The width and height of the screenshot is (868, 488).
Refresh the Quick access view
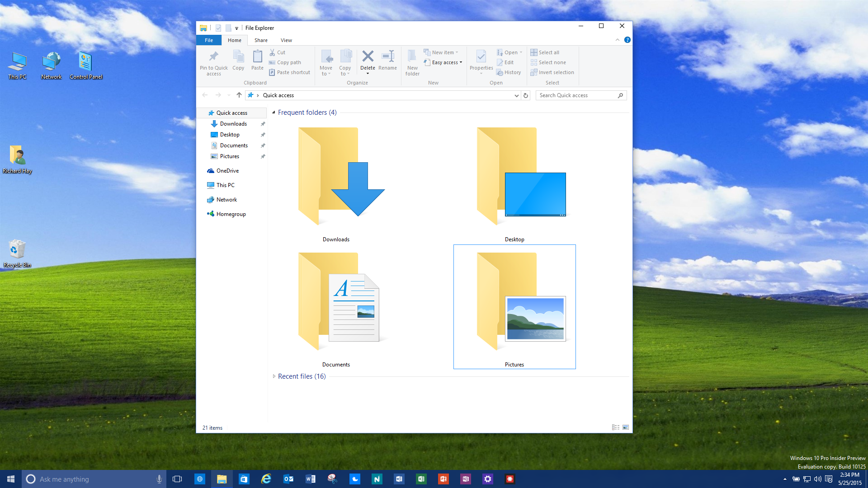(x=525, y=95)
